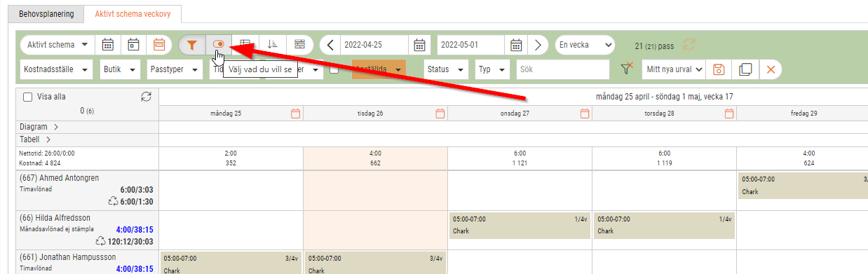The height and width of the screenshot is (274, 868).
Task: Click the 'måndag 25' day header
Action: click(226, 113)
